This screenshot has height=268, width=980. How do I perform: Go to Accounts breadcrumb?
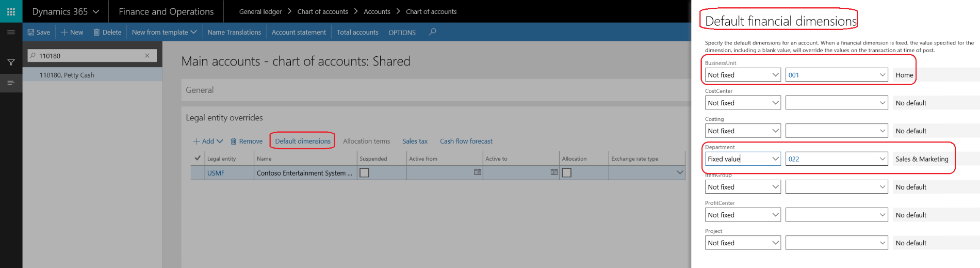coord(377,11)
